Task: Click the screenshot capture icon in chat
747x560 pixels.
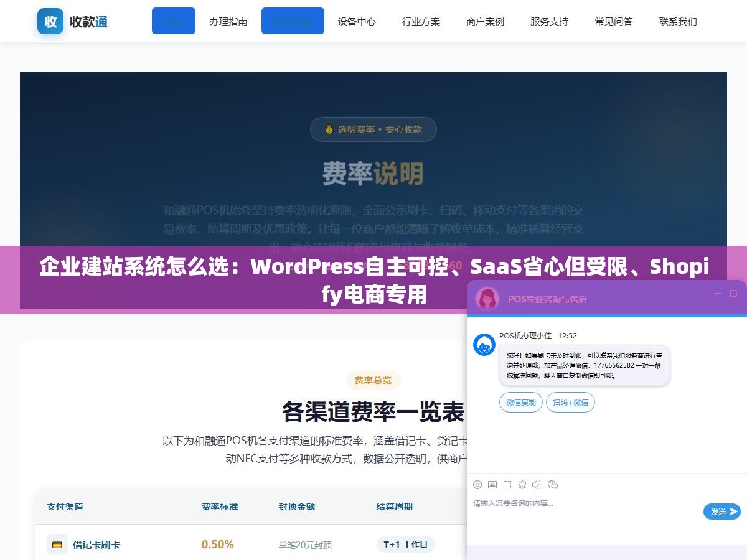Action: click(x=507, y=485)
